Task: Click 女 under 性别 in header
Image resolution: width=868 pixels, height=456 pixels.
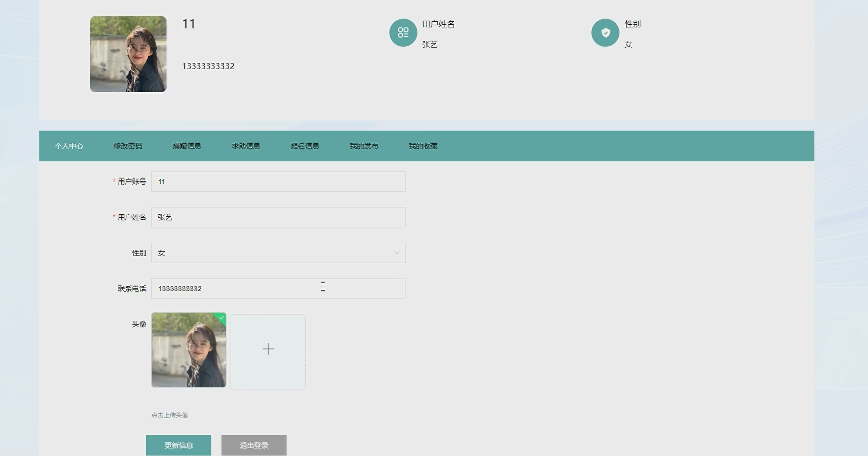Action: point(628,45)
